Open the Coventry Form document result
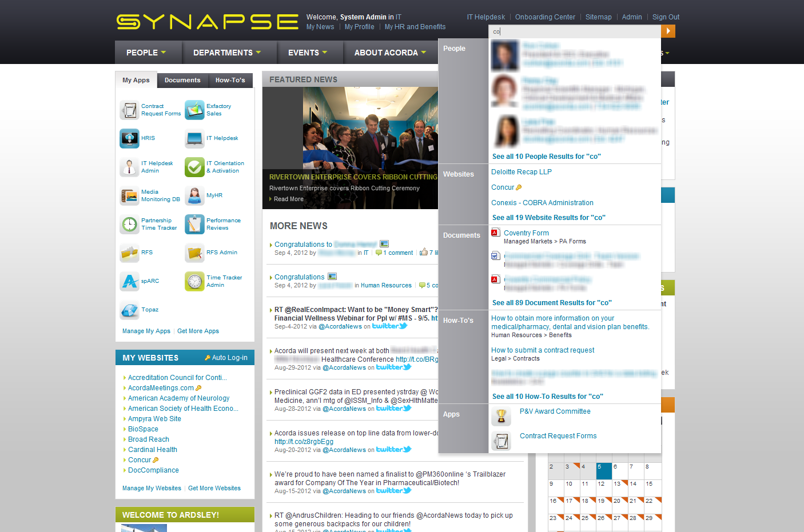 [x=526, y=233]
